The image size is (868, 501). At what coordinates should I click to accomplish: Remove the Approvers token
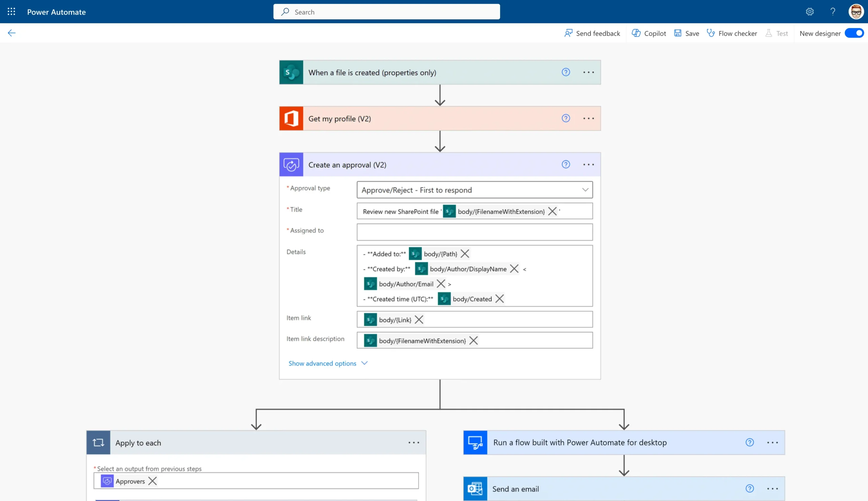(152, 481)
